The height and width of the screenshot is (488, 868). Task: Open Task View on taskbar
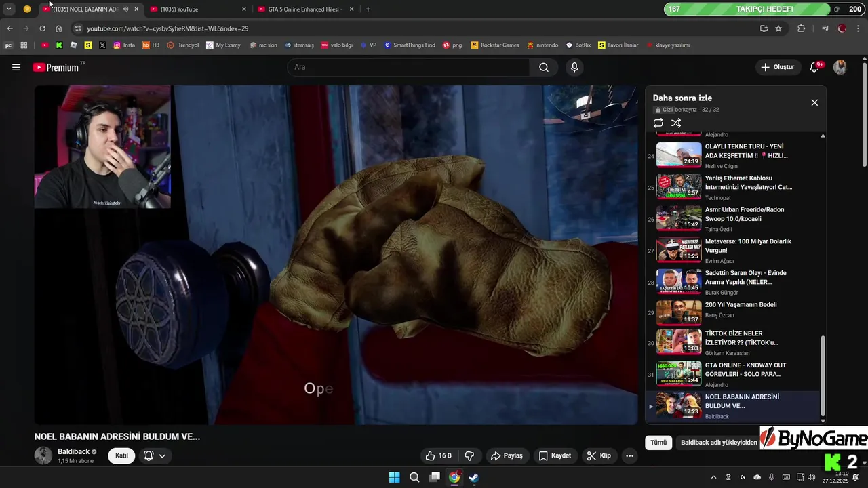pyautogui.click(x=435, y=477)
